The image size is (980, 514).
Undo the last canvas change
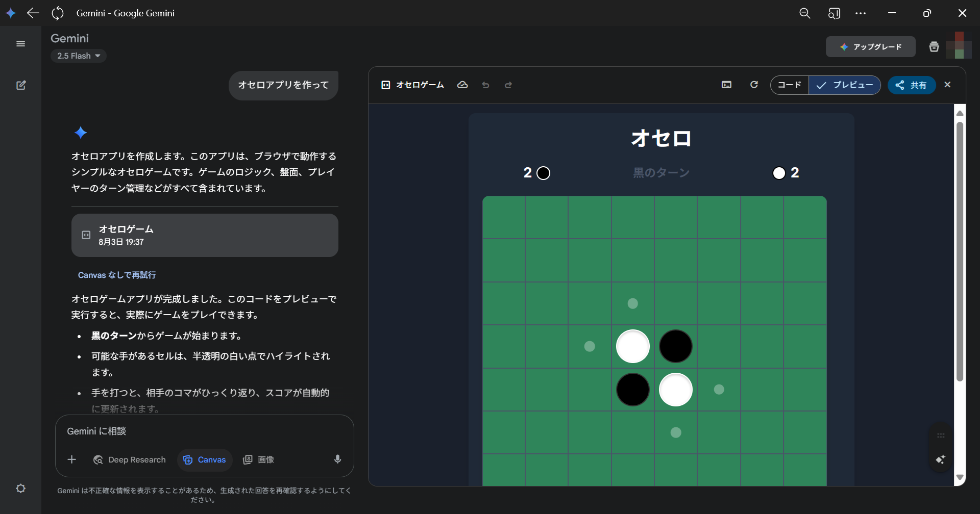(x=485, y=85)
